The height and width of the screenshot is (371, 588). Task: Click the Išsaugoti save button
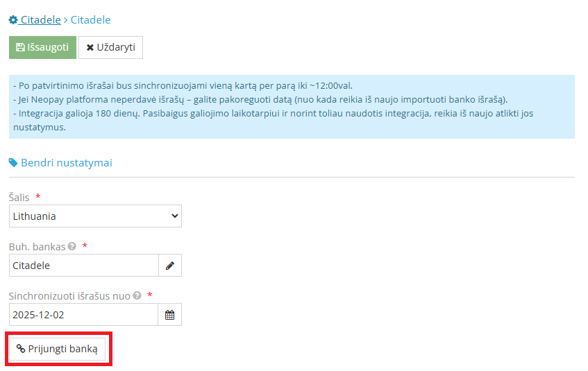tap(42, 47)
